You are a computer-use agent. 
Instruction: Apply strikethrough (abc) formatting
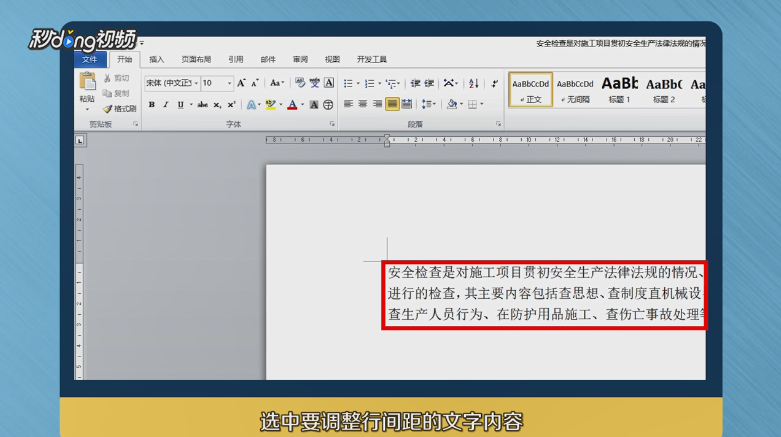(202, 105)
